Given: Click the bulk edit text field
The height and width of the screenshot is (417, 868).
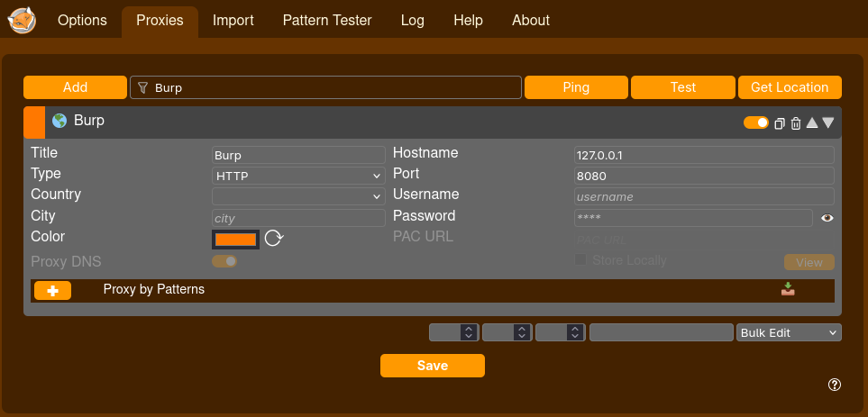Looking at the screenshot, I should point(662,332).
